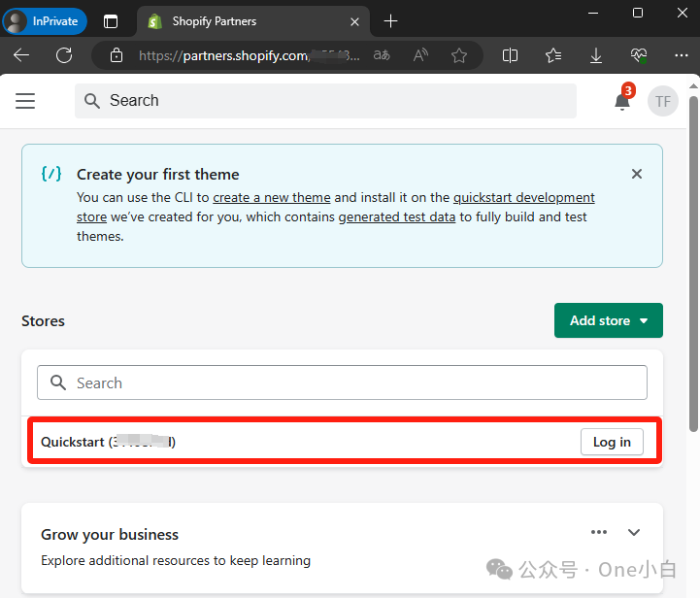This screenshot has height=598, width=700.
Task: Collapse the Grow your business section
Action: click(x=634, y=532)
